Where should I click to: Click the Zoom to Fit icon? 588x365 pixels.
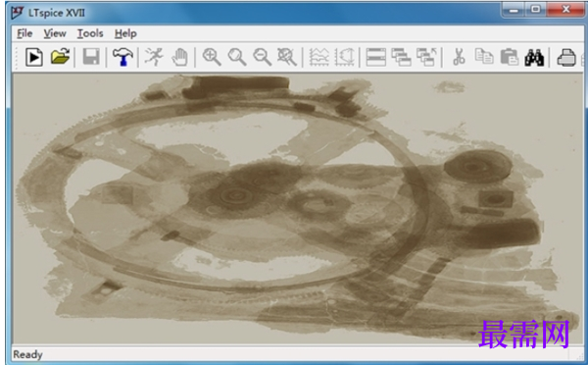pyautogui.click(x=287, y=58)
